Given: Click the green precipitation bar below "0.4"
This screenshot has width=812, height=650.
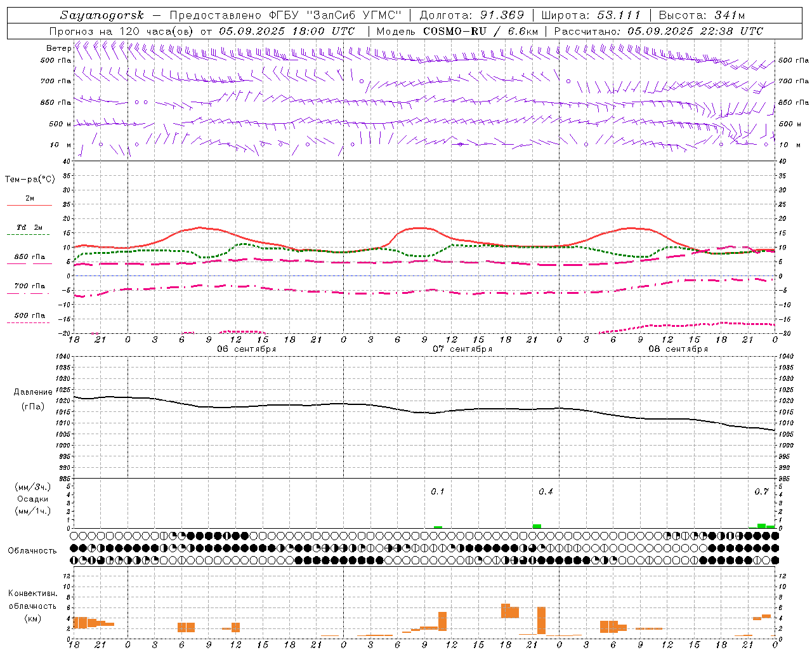Looking at the screenshot, I should [537, 526].
